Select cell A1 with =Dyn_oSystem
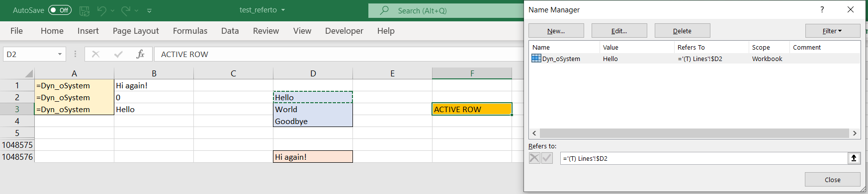The height and width of the screenshot is (194, 868). (74, 85)
